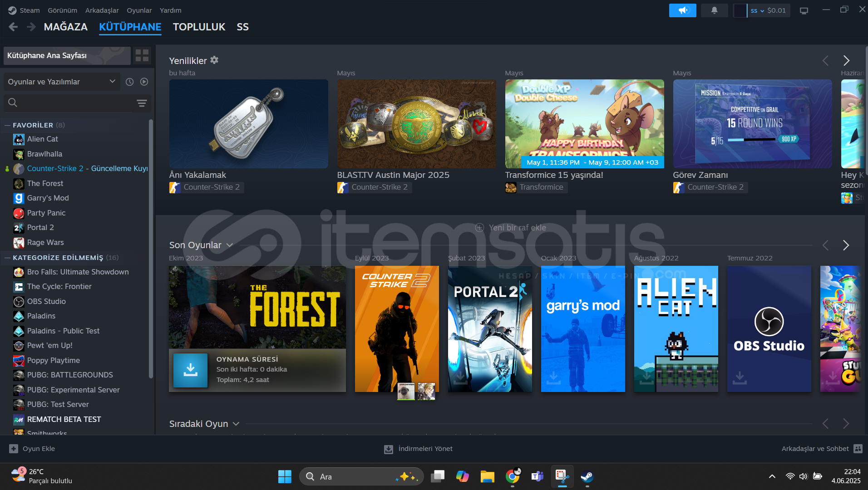Open Google Chrome from taskbar
Viewport: 868px width, 490px height.
(x=513, y=476)
